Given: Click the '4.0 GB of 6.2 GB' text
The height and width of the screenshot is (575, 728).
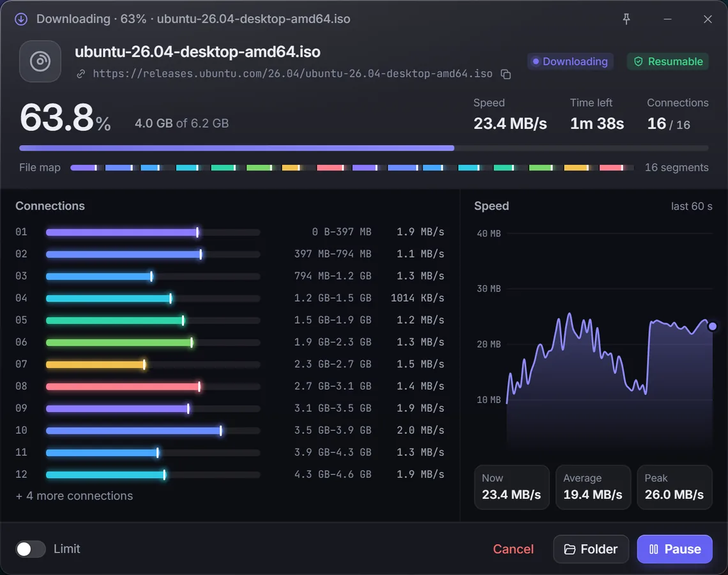Looking at the screenshot, I should coord(181,123).
